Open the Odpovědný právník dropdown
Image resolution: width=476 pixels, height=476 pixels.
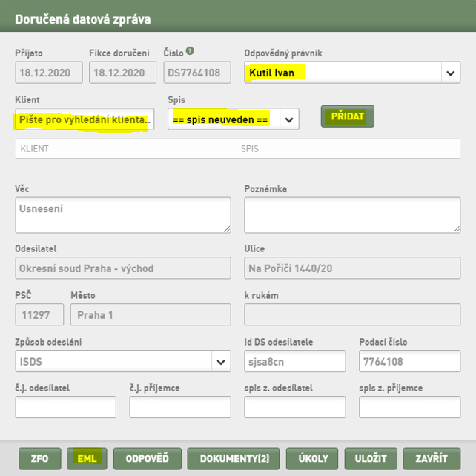(x=352, y=73)
